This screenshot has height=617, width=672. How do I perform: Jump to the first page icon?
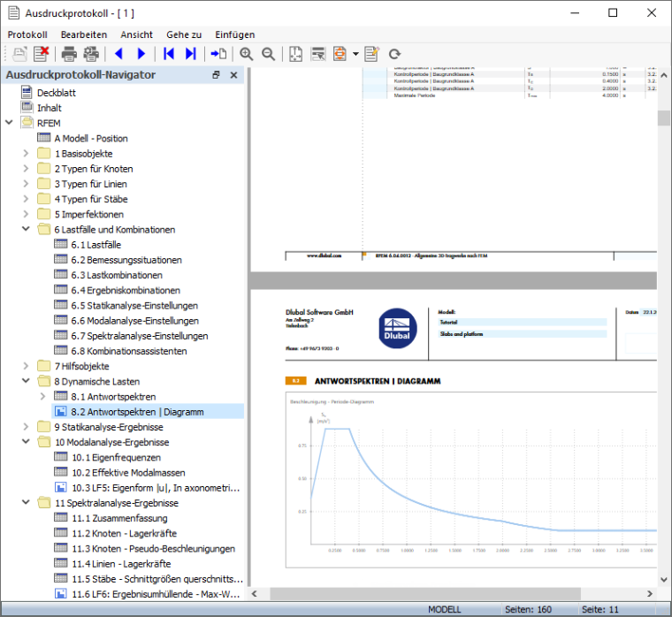pyautogui.click(x=168, y=54)
